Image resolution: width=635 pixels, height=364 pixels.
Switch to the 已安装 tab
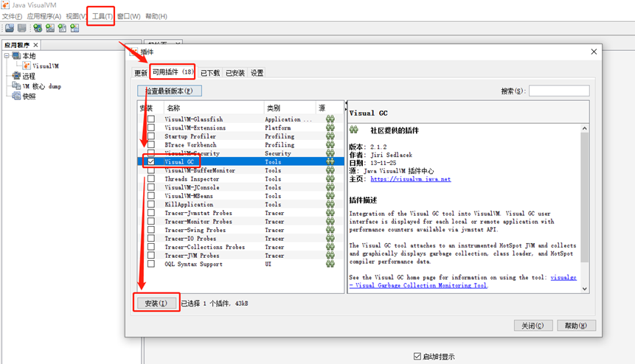(x=235, y=73)
